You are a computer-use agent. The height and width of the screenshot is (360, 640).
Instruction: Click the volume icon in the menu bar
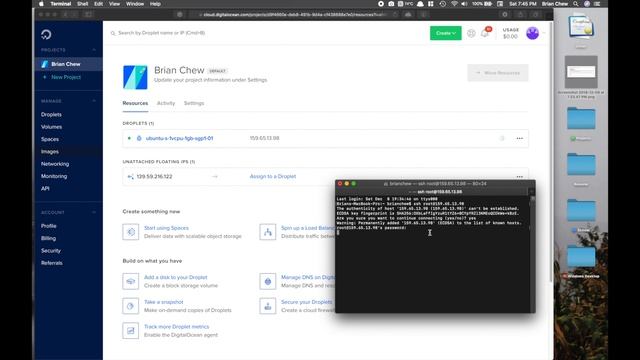[x=464, y=4]
